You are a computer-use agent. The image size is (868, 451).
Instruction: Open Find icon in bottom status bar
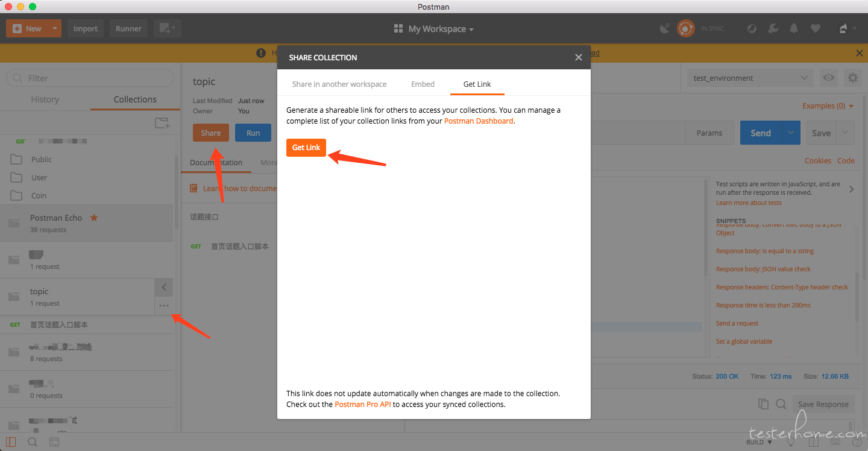coord(33,442)
